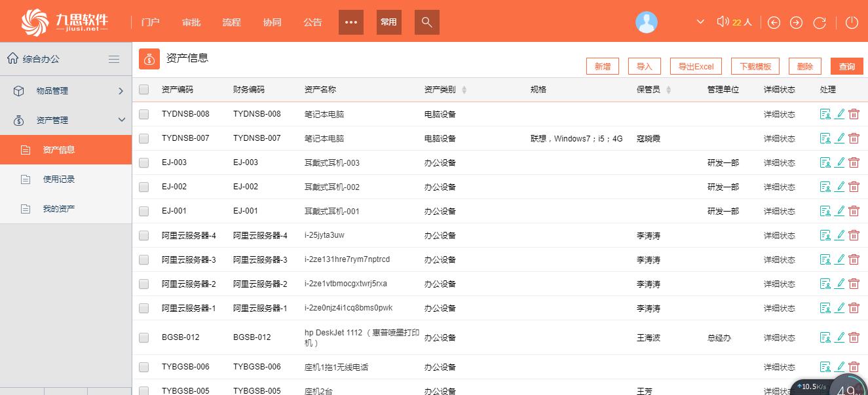Open the more options ellipsis menu
The height and width of the screenshot is (395, 868).
click(350, 22)
